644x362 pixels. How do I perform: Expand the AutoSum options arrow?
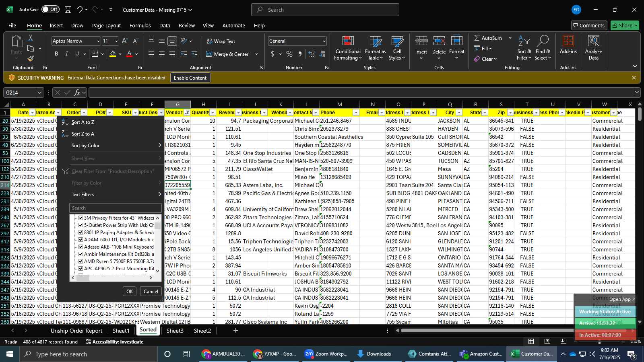[510, 38]
